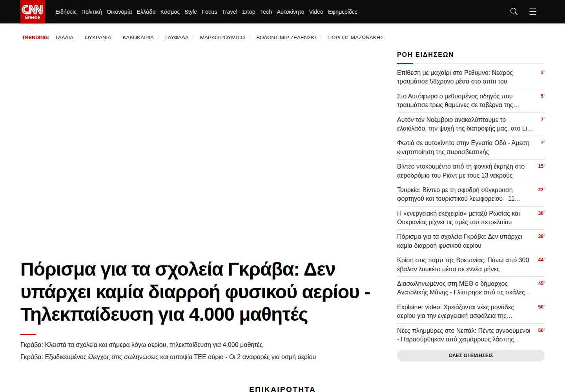The height and width of the screenshot is (392, 565).
Task: Open the Ελλάδα section
Action: 146,12
